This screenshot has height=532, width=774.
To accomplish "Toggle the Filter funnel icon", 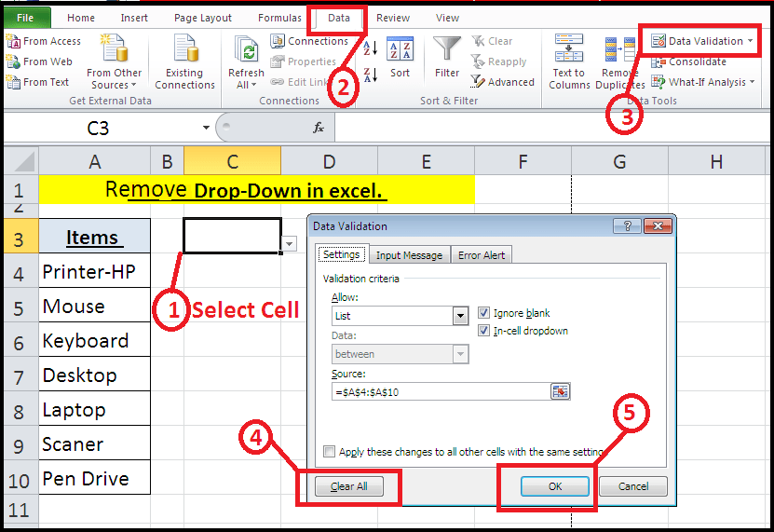I will 447,48.
